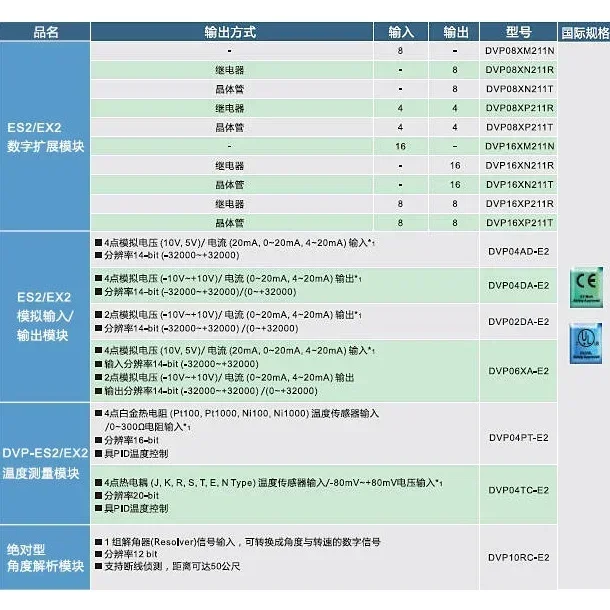Screen dimensions: 610x610
Task: Click input value 16 in DVP16XM211N row
Action: point(400,146)
